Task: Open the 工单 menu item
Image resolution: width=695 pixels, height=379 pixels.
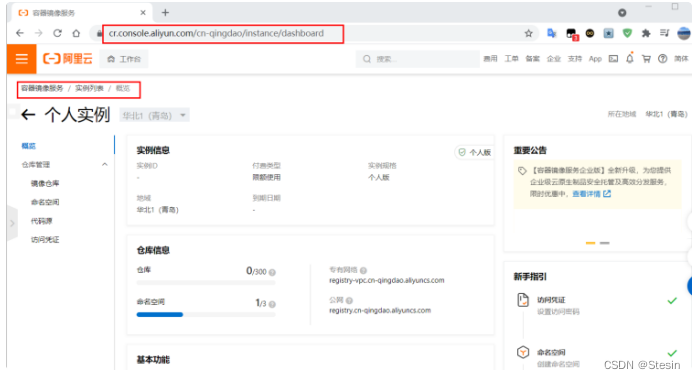Action: tap(511, 59)
